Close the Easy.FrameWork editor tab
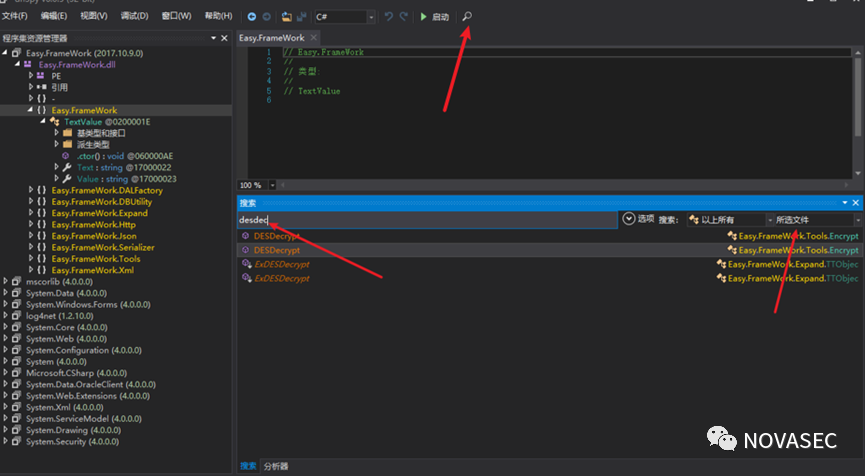 [x=313, y=38]
